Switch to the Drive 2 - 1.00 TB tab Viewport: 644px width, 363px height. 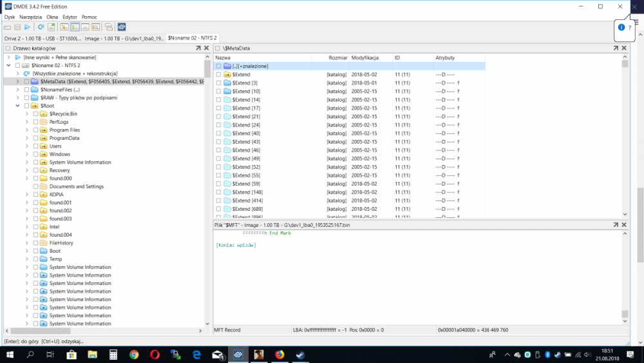pos(42,39)
